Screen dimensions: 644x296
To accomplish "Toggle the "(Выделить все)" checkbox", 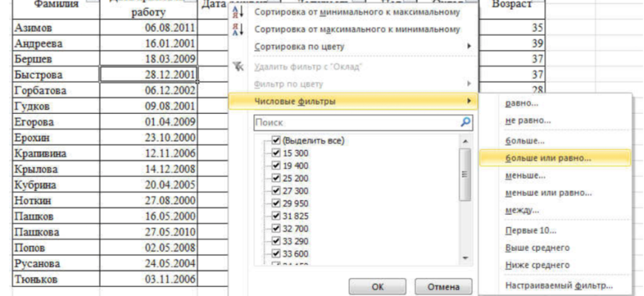I will click(276, 141).
